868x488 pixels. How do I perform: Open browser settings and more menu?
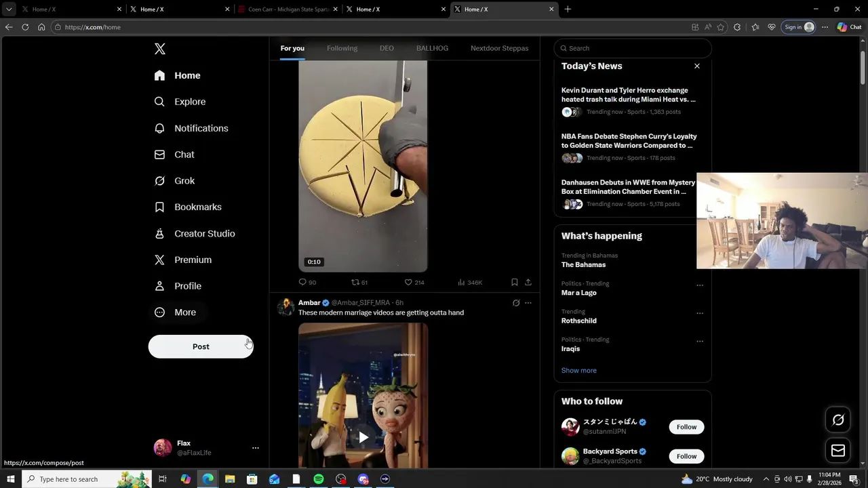coord(825,27)
